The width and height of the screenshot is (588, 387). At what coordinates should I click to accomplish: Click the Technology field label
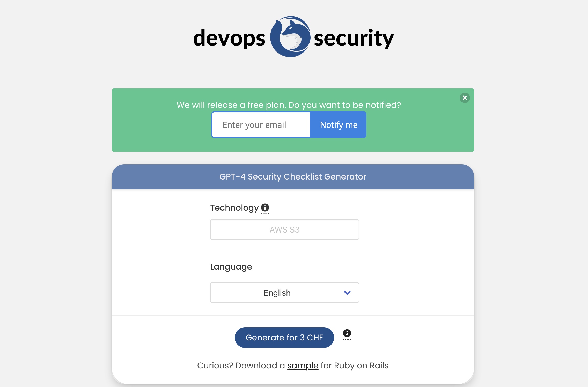point(234,208)
